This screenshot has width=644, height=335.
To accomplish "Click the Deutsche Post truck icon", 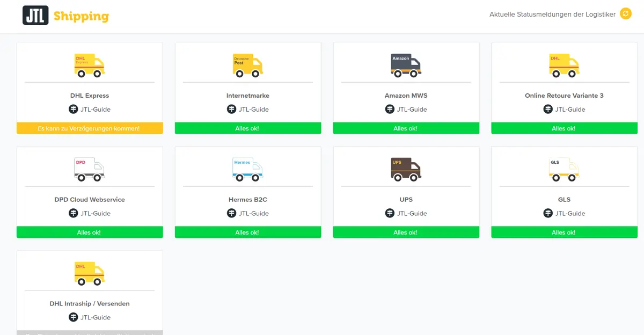I will [248, 65].
